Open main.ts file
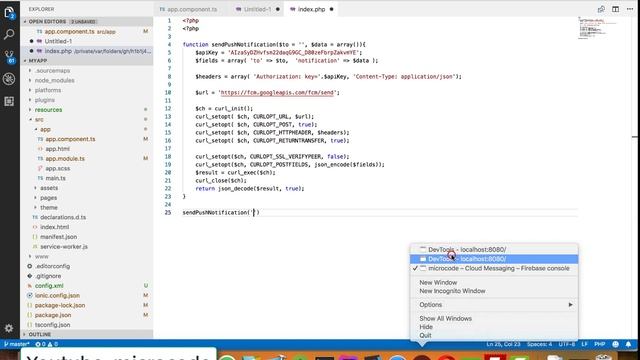The width and height of the screenshot is (640, 360). coord(55,178)
